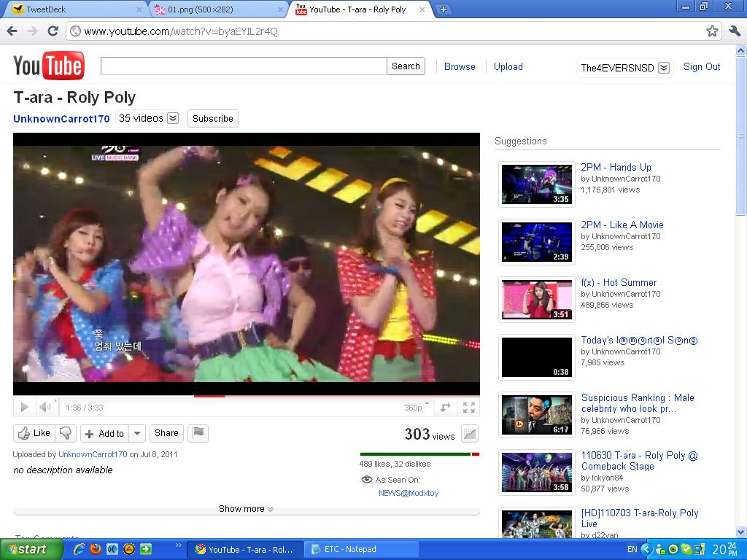This screenshot has width=747, height=560.
Task: Click the Search button
Action: point(406,66)
